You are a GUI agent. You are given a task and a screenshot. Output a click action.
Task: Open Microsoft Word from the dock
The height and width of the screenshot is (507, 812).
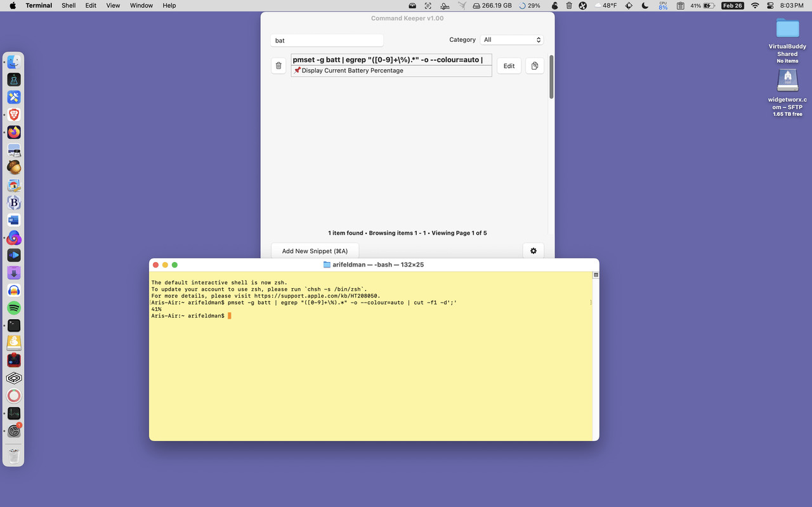[x=14, y=220]
